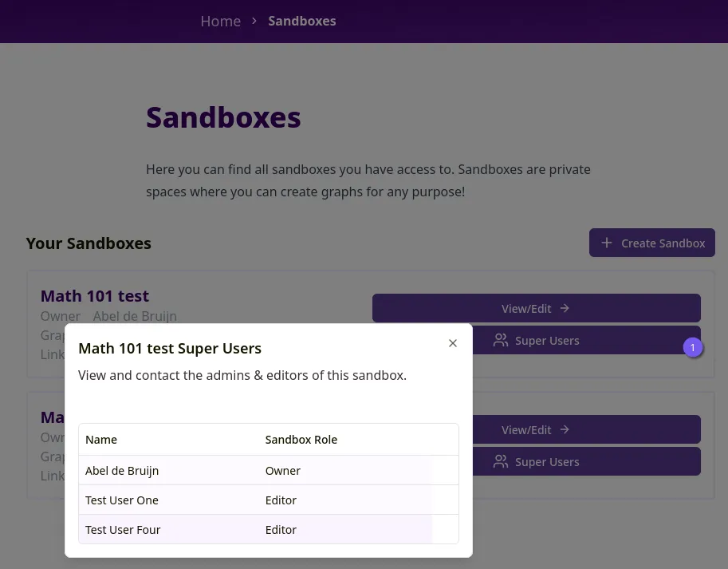Screen dimensions: 728x569
Task: Select Sandboxes in the breadcrumb
Action: [302, 21]
